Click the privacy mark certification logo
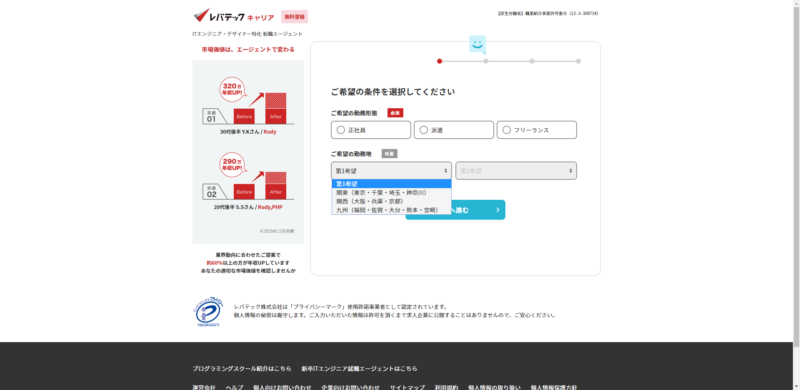 point(208,312)
